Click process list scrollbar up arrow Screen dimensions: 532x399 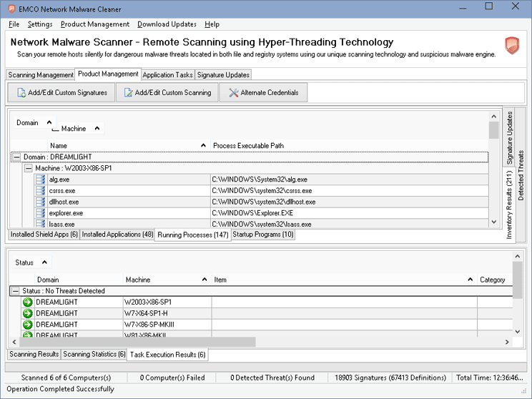coord(493,117)
